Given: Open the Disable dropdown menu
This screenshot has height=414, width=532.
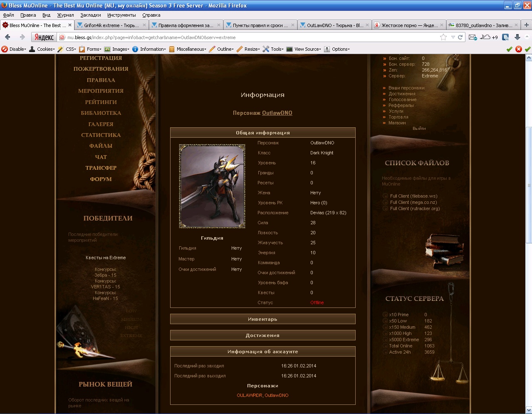Looking at the screenshot, I should [18, 49].
